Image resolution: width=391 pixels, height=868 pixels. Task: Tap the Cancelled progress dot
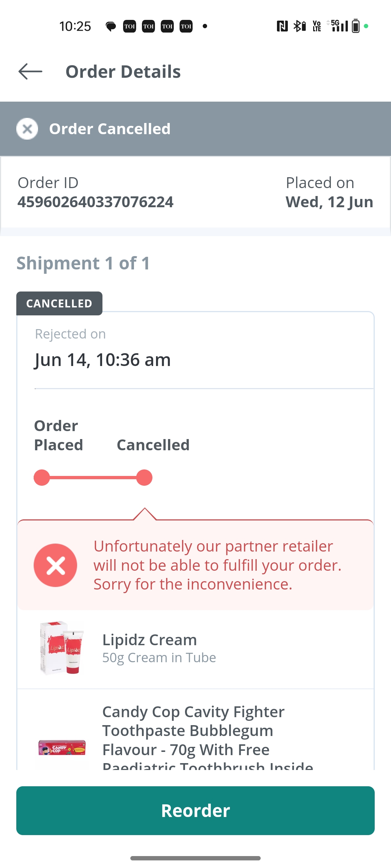pyautogui.click(x=144, y=478)
